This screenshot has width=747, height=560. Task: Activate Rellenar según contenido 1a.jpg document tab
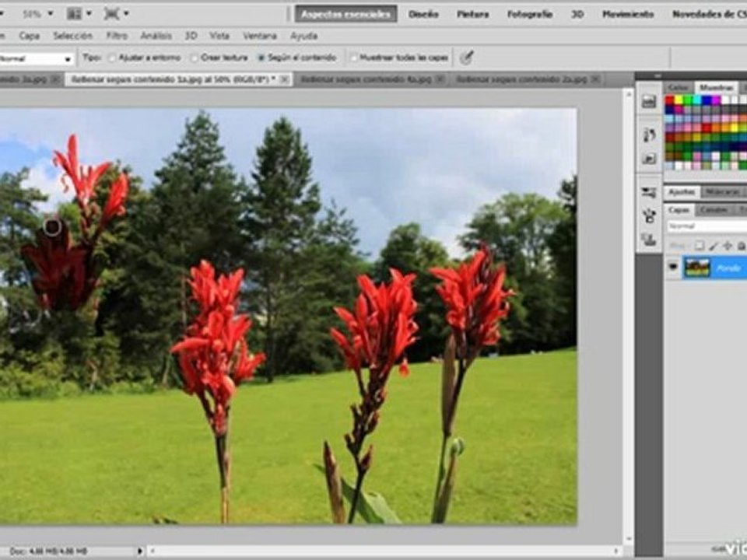click(174, 79)
